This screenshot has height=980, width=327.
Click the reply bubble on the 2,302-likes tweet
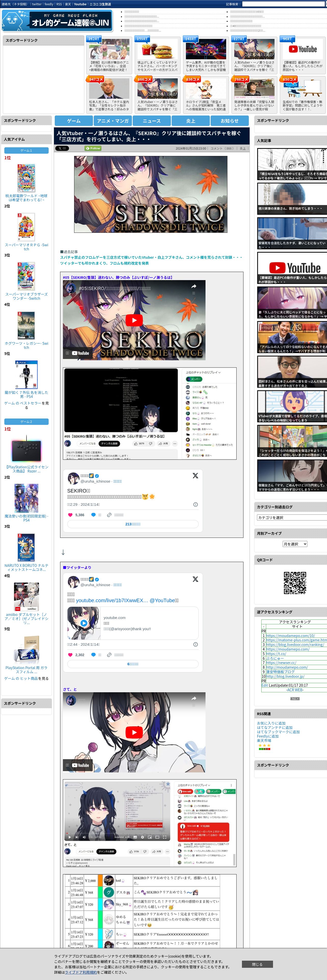coord(93,655)
